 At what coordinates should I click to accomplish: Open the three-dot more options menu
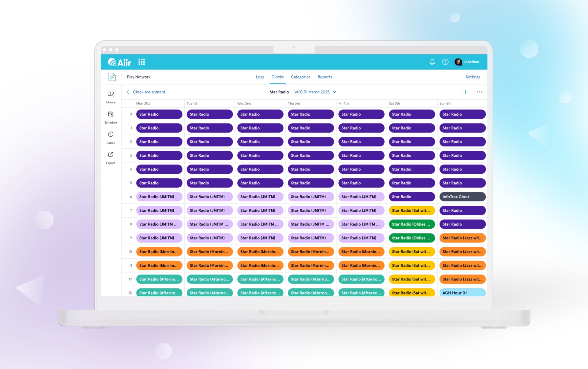pos(479,92)
